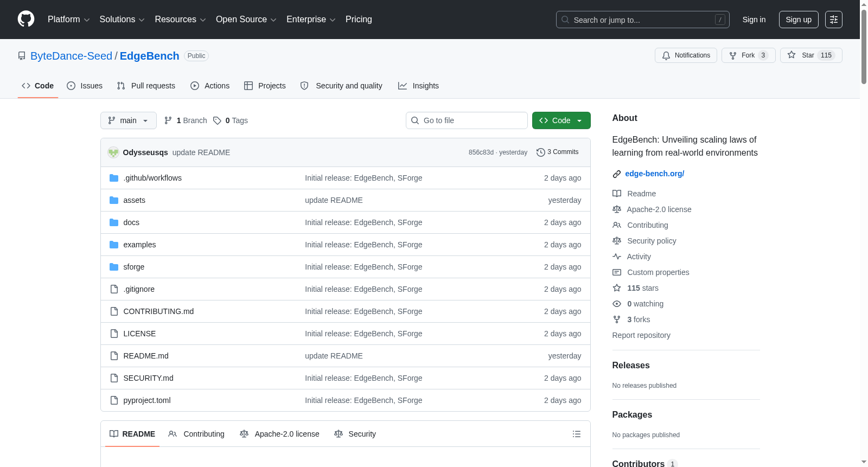Screen dimensions: 868x467
Task: Click the branch icon beside 1 Branch
Action: 168,120
